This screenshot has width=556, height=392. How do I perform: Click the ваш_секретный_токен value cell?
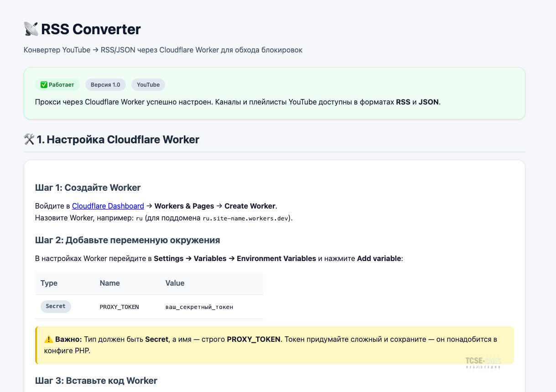tap(199, 307)
